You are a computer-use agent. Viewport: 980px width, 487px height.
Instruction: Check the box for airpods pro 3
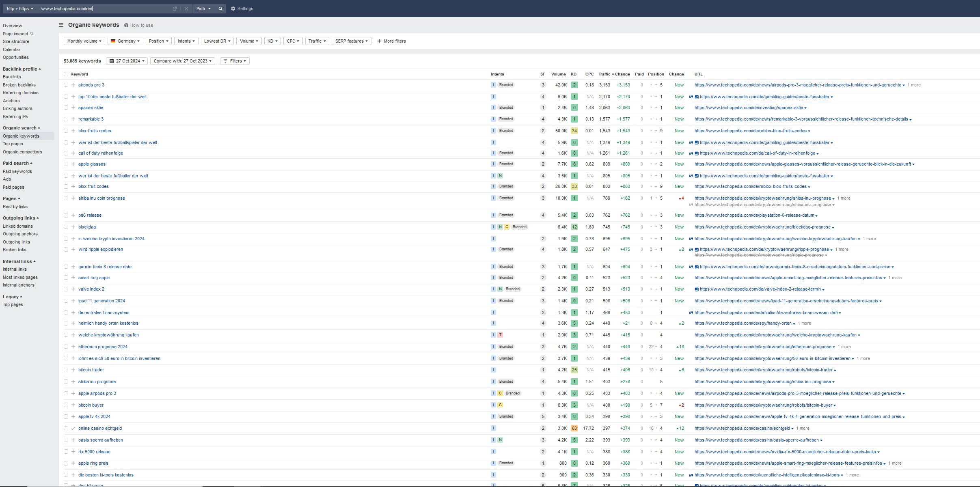click(66, 85)
